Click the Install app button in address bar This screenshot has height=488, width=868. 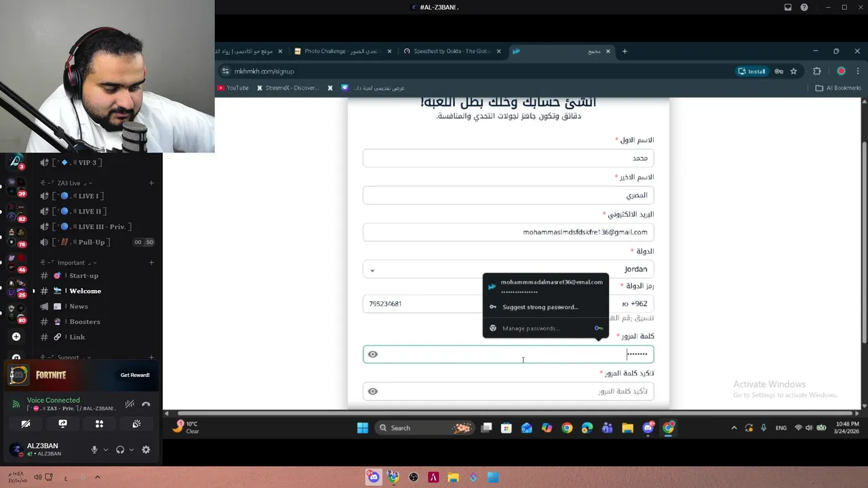(751, 71)
